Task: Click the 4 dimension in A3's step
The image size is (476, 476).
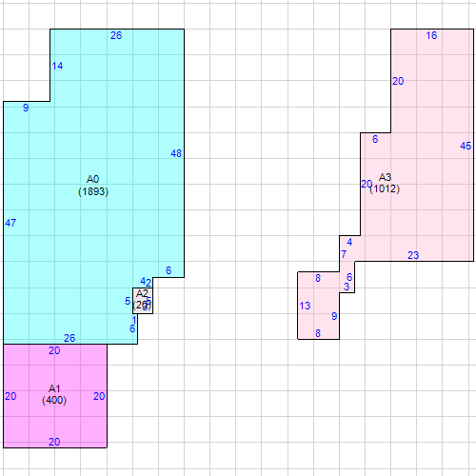Action: [x=349, y=243]
